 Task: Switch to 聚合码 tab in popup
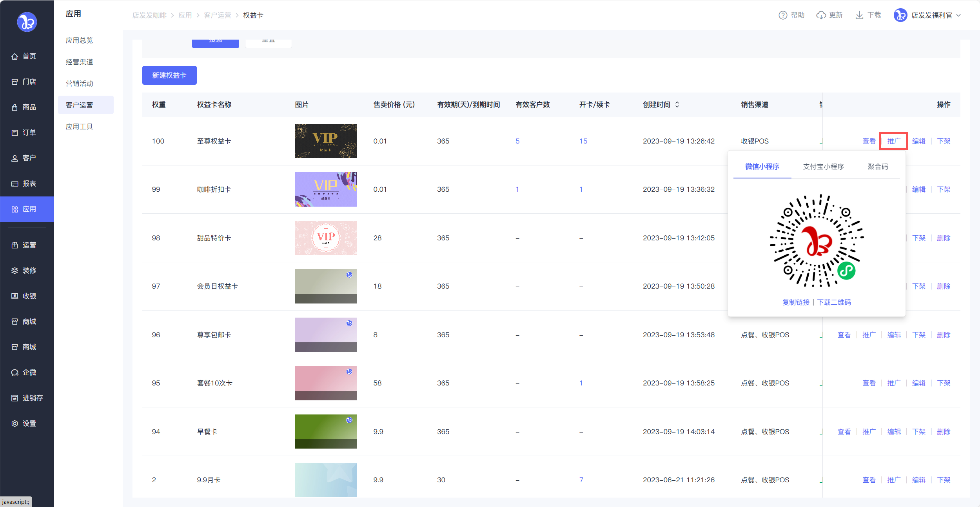pyautogui.click(x=878, y=167)
